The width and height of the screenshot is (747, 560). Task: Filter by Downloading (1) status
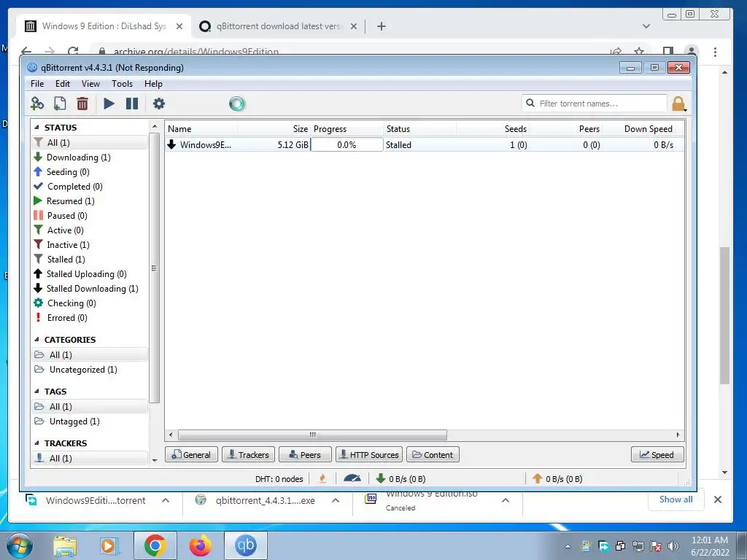(x=78, y=157)
